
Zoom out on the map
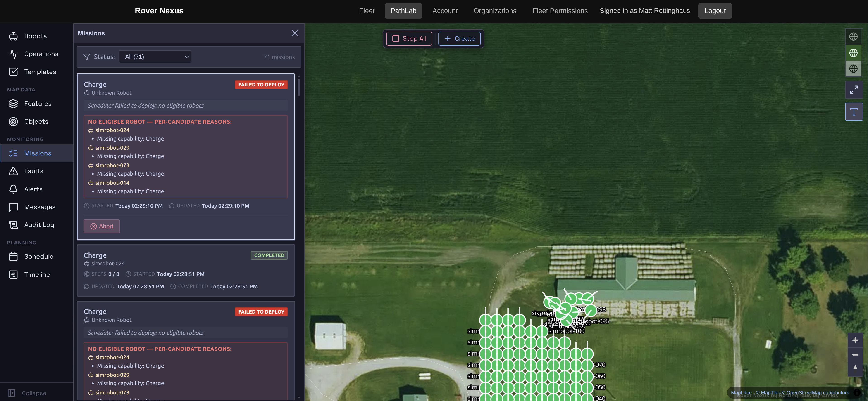click(855, 354)
